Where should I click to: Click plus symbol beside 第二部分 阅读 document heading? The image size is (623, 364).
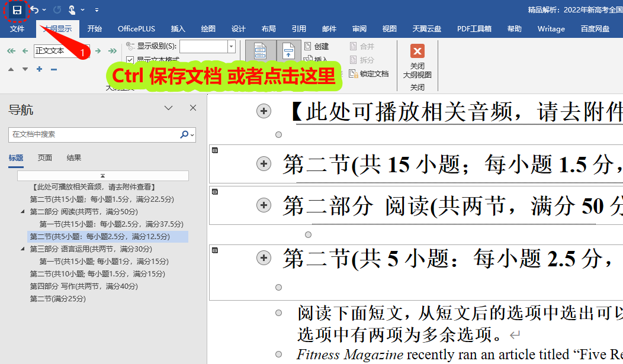[x=264, y=205]
